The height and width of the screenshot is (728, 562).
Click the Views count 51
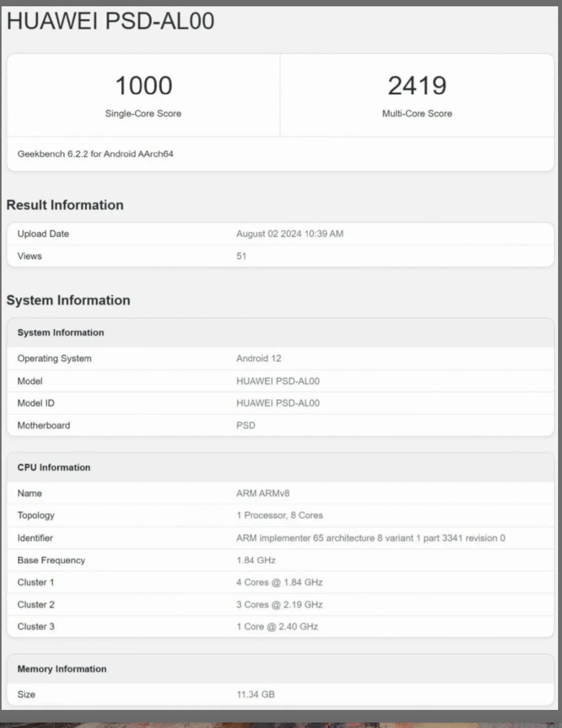[241, 256]
